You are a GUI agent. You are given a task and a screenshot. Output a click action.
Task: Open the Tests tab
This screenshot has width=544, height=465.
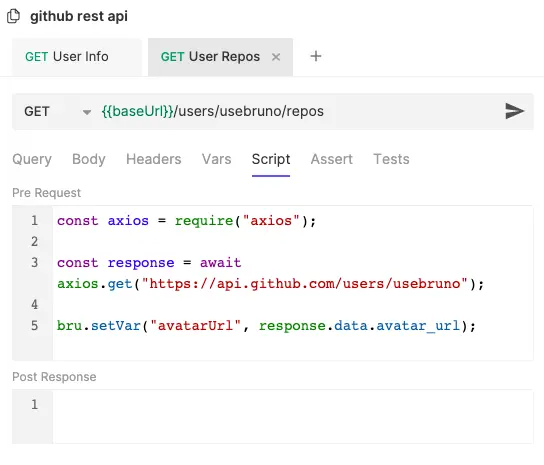pyautogui.click(x=391, y=159)
